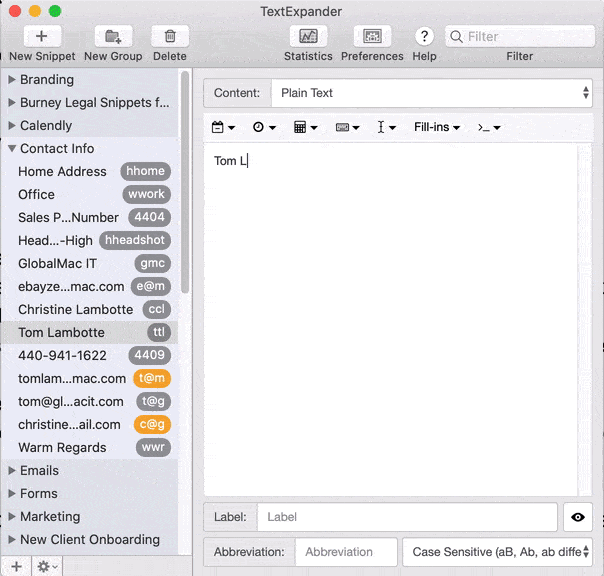The width and height of the screenshot is (604, 576).
Task: Open the Content type Plain Text dropdown
Action: [x=431, y=93]
